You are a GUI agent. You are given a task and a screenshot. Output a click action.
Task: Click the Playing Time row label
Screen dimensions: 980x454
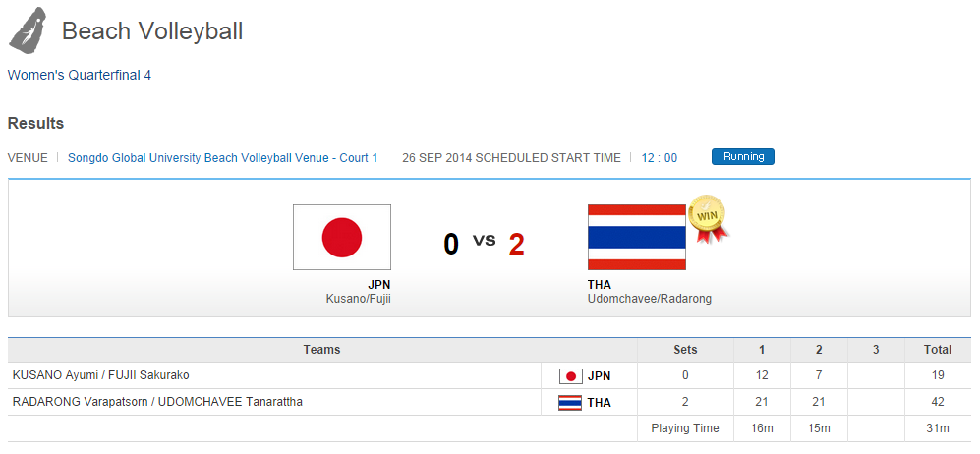[x=685, y=428]
